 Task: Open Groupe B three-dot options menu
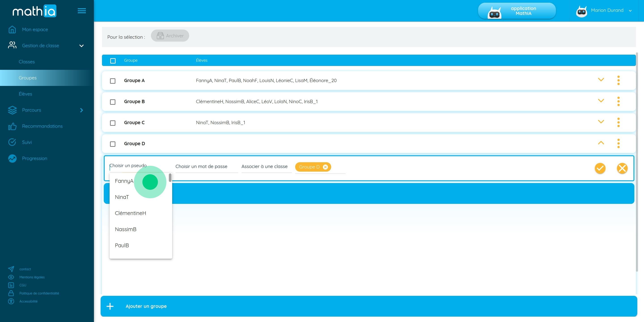tap(619, 101)
